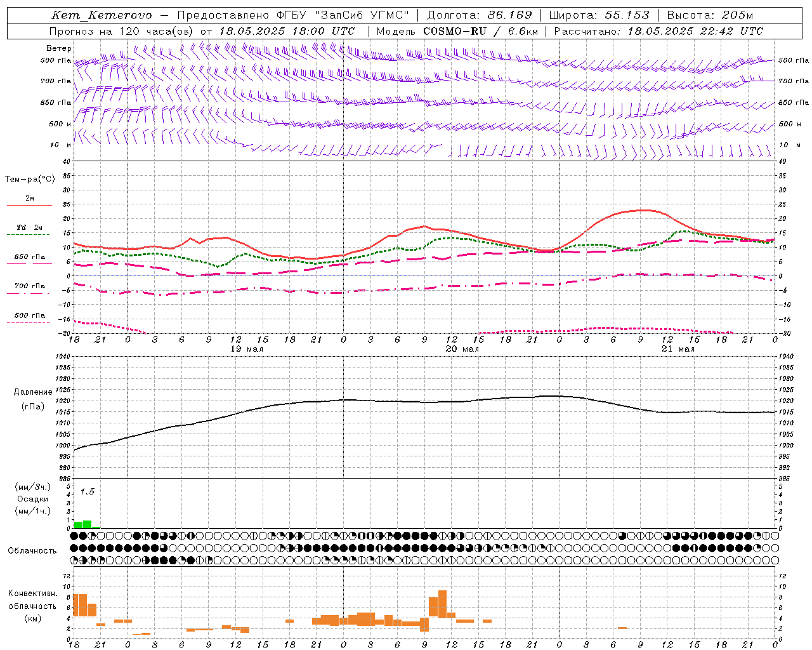Click the precipitation total value 1.5
This screenshot has width=812, height=650.
click(x=87, y=492)
